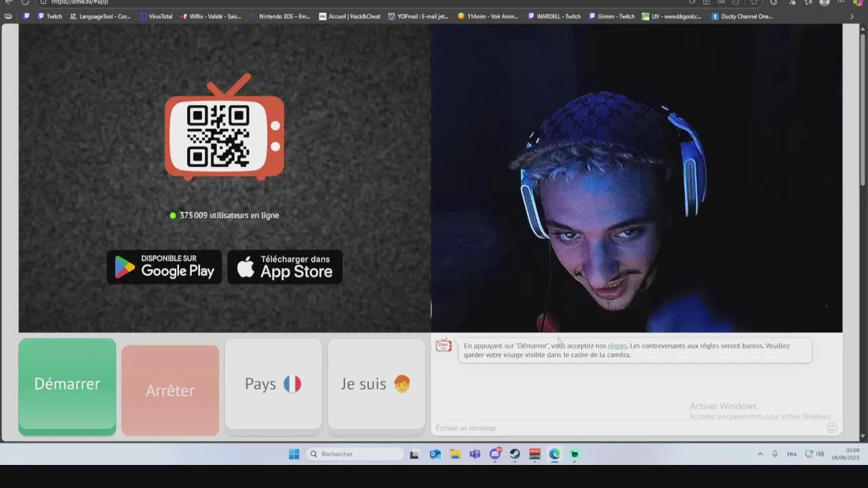868x488 pixels.
Task: Open the volume speaker tray icon
Action: (820, 454)
